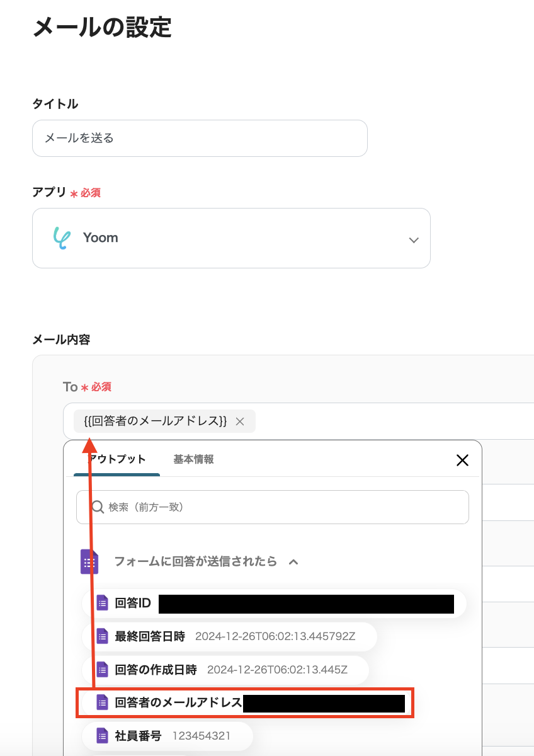534x756 pixels.
Task: Click the 検索（前方一致） search box
Action: coord(273,507)
